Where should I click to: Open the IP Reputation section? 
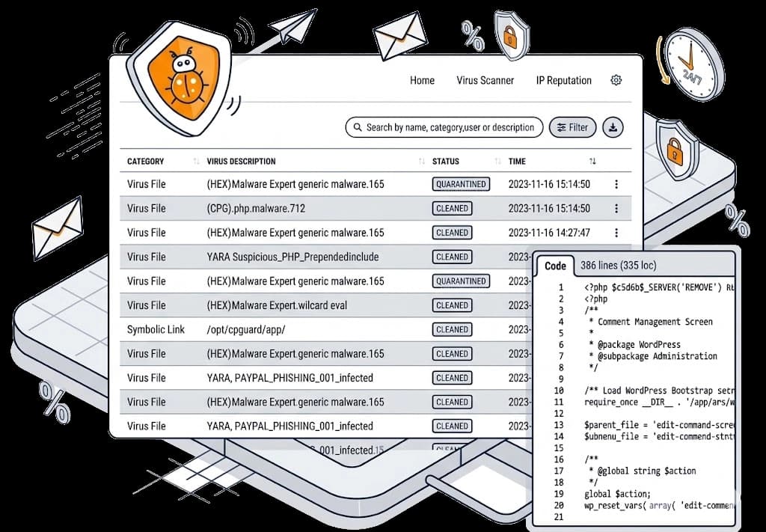click(x=564, y=81)
